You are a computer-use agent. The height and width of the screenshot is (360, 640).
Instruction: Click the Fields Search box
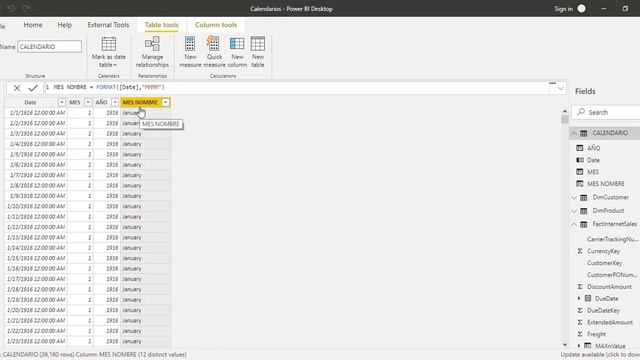[x=606, y=112]
